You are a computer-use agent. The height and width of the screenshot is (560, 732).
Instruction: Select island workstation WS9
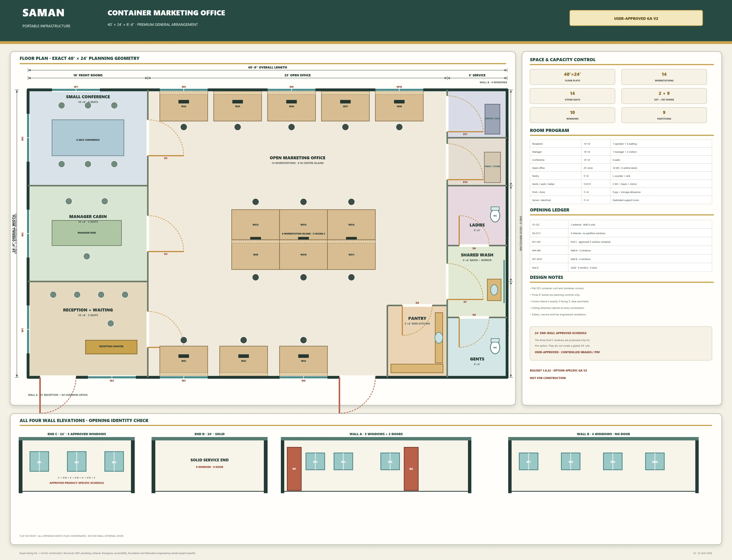tap(256, 255)
